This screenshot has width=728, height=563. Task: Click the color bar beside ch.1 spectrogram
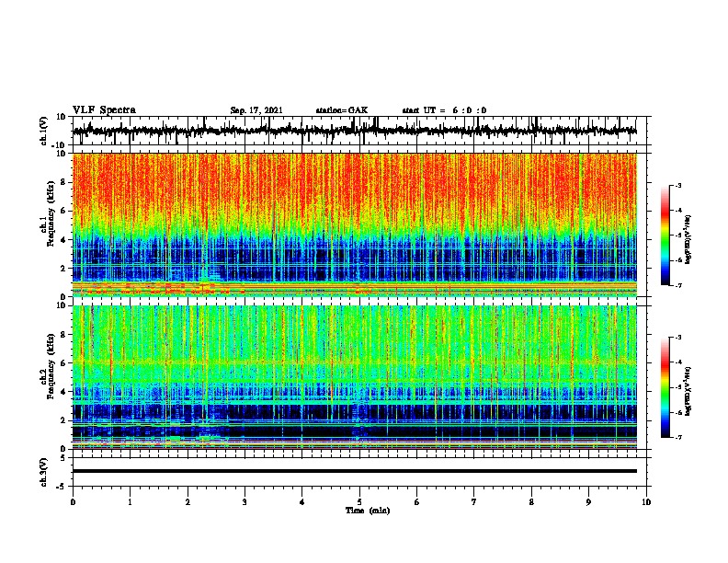tap(665, 236)
